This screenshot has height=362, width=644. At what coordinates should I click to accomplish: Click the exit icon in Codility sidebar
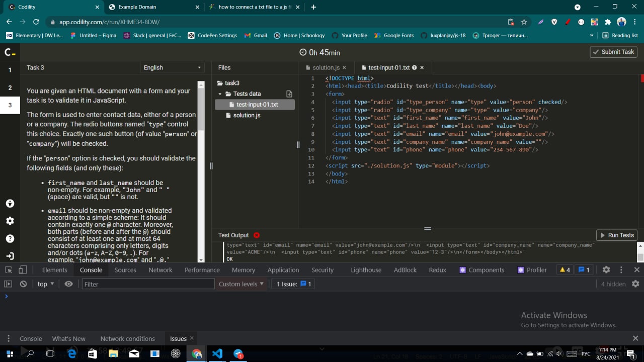pos(10,256)
